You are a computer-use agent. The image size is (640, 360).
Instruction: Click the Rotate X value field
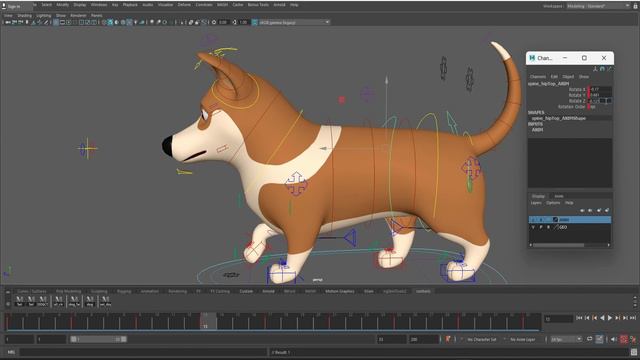coord(601,89)
